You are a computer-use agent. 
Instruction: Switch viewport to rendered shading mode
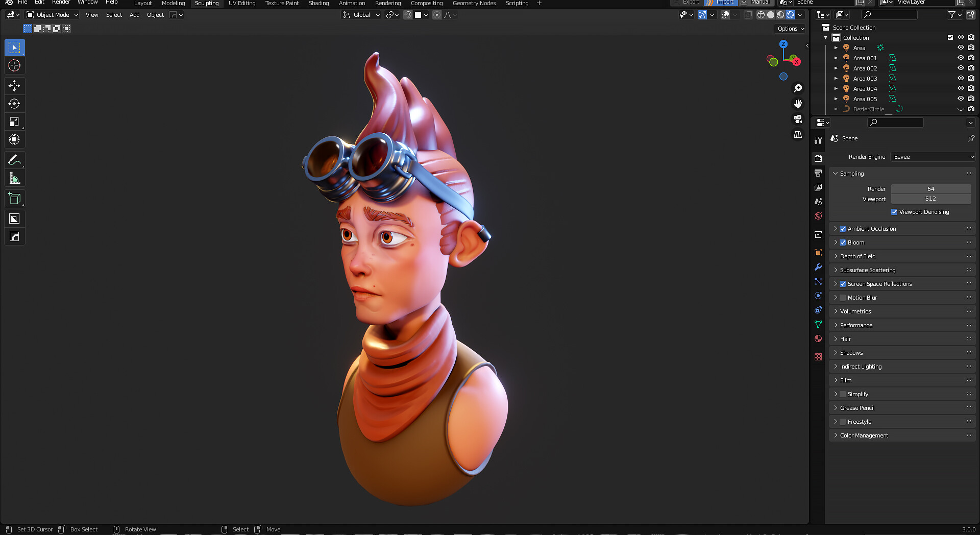pos(790,15)
